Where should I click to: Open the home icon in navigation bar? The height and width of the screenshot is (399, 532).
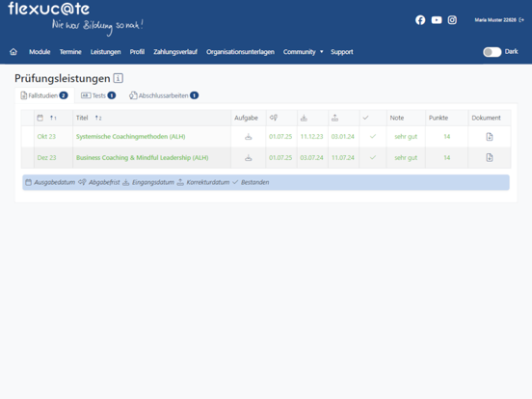tap(13, 52)
